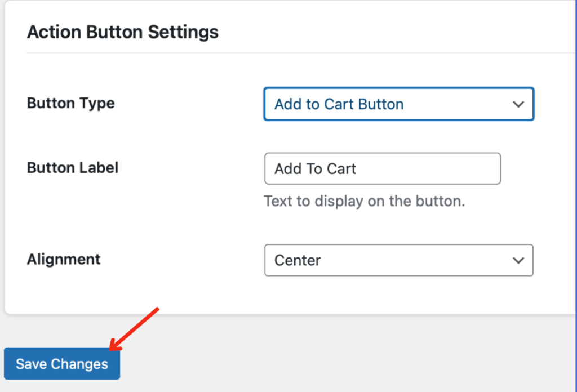Open the Button Type dropdown
The width and height of the screenshot is (577, 392).
point(398,104)
